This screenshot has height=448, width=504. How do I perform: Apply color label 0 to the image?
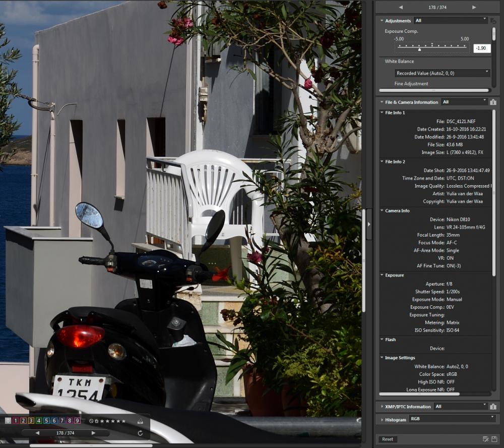coord(8,421)
